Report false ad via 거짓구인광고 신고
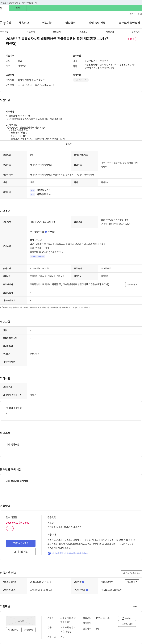Screen dimensions: 142x644 coord(131,572)
